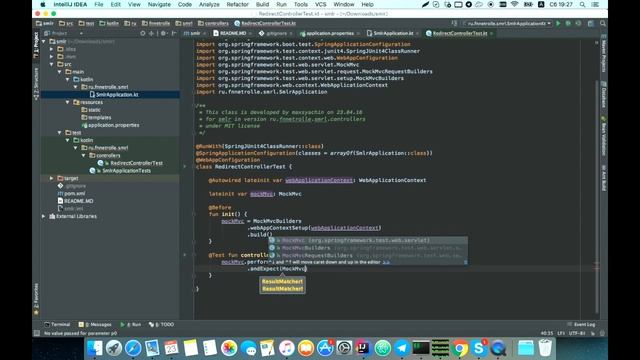Screen dimensions: 640x360
Task: Expand the .idea folder
Action: click(x=52, y=49)
